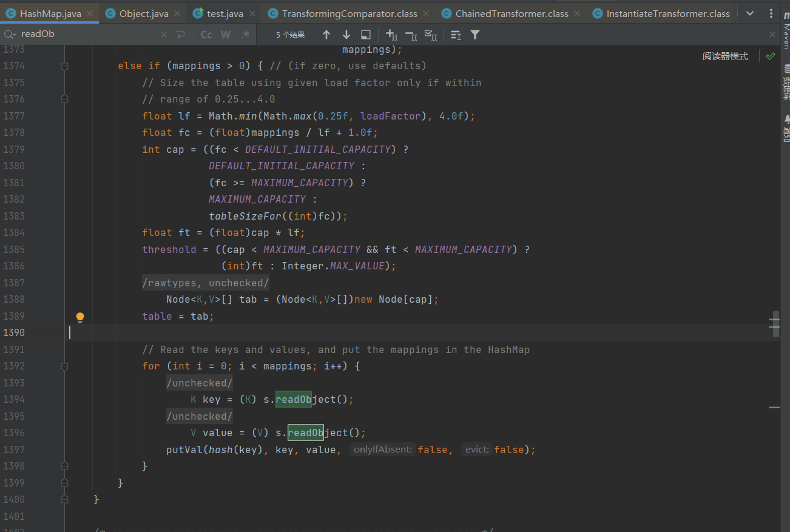
Task: Click line number 1390 in gutter
Action: [x=14, y=332]
